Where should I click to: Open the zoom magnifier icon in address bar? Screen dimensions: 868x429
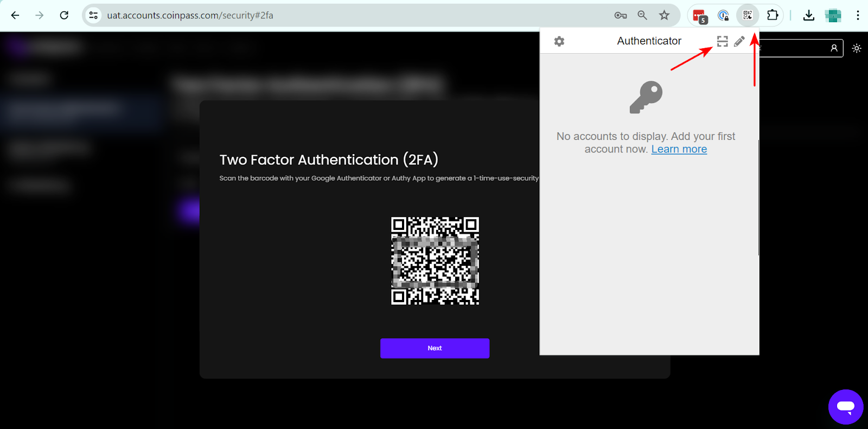pyautogui.click(x=642, y=15)
